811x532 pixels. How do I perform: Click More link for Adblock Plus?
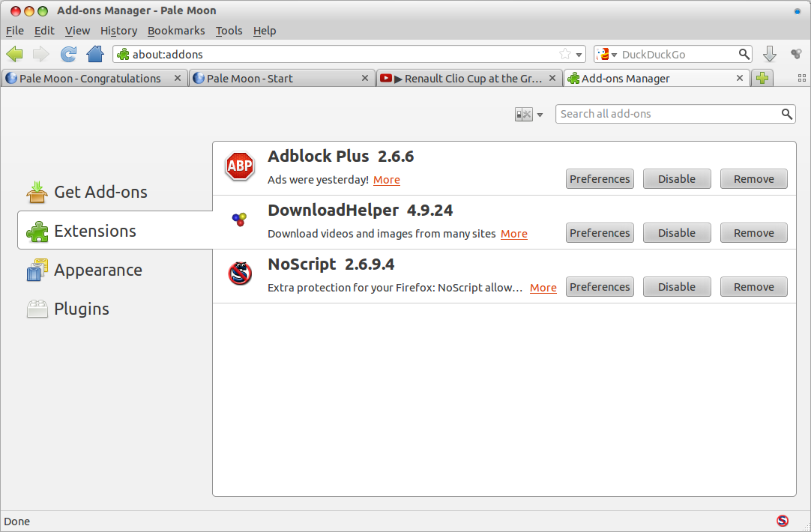386,179
